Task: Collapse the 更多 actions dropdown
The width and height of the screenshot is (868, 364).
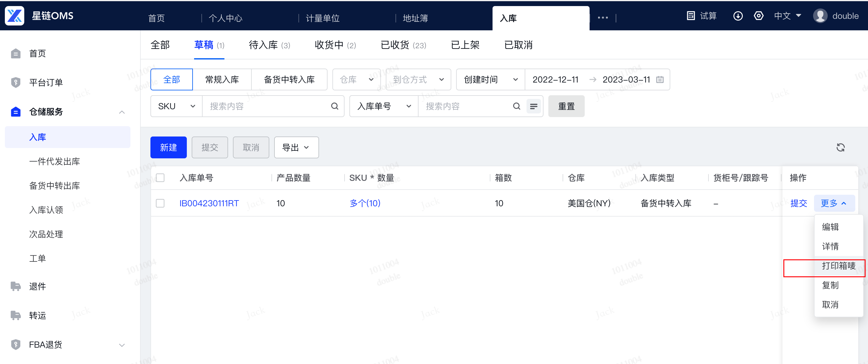Action: 834,204
